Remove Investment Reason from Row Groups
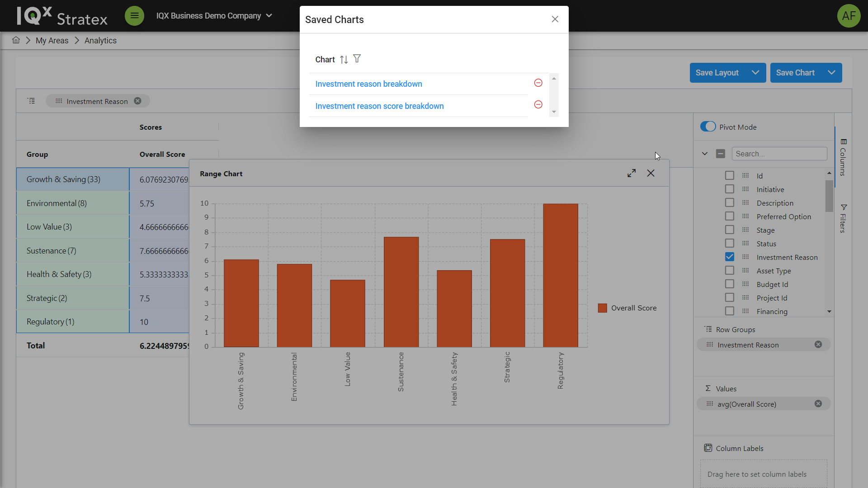 coord(818,344)
